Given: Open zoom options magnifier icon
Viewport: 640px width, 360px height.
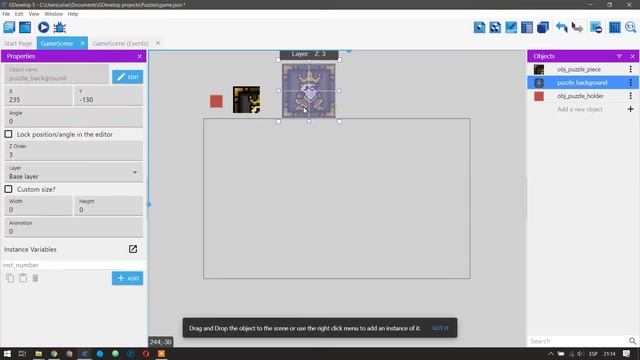Looking at the screenshot, I should click(631, 27).
